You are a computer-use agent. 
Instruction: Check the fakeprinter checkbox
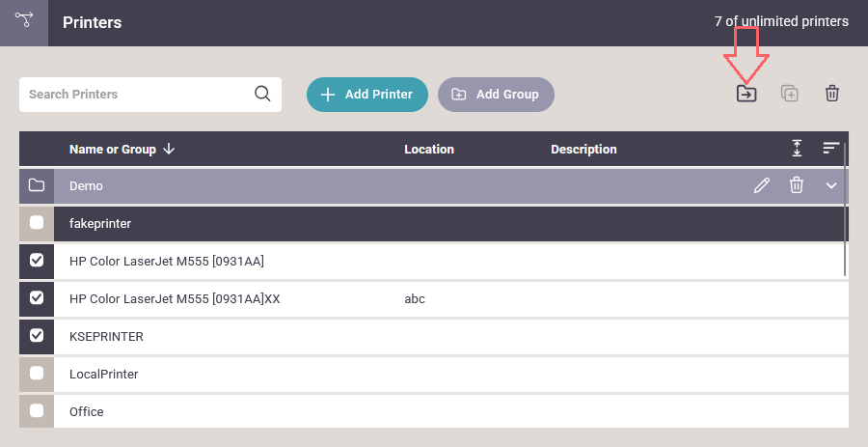point(37,223)
